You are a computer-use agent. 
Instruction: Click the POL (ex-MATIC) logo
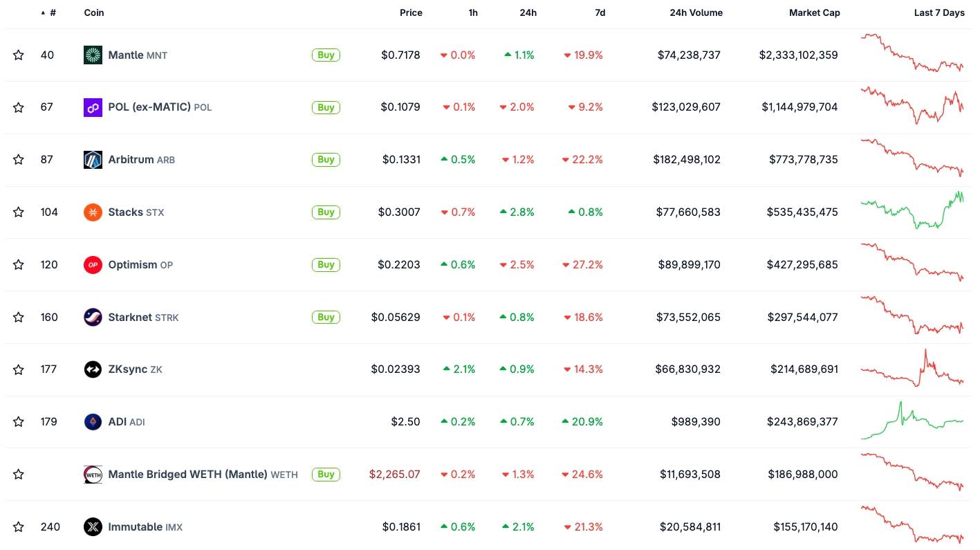tap(93, 107)
